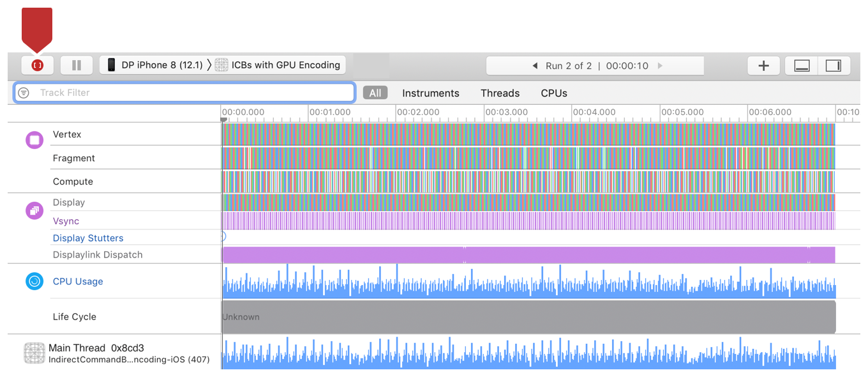Switch to the Instruments tab
This screenshot has height=377, width=868.
coord(430,93)
